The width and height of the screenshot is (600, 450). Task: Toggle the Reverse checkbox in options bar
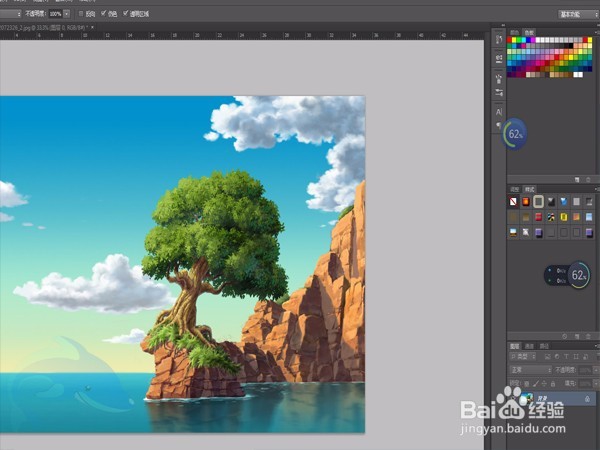(x=81, y=14)
